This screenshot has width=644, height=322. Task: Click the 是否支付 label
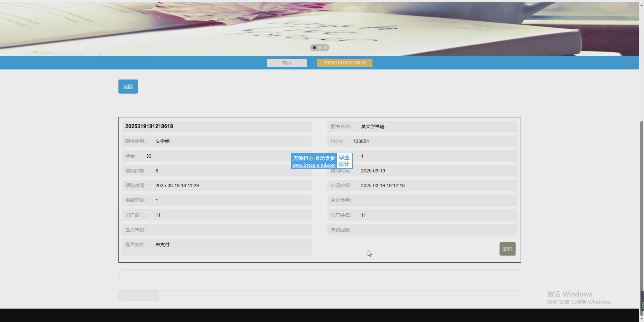tap(136, 245)
